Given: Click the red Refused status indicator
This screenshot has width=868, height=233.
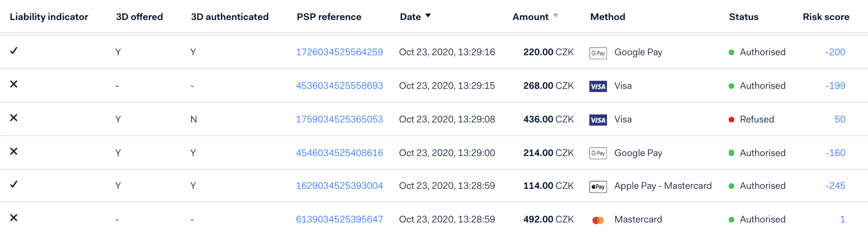Looking at the screenshot, I should tap(731, 120).
